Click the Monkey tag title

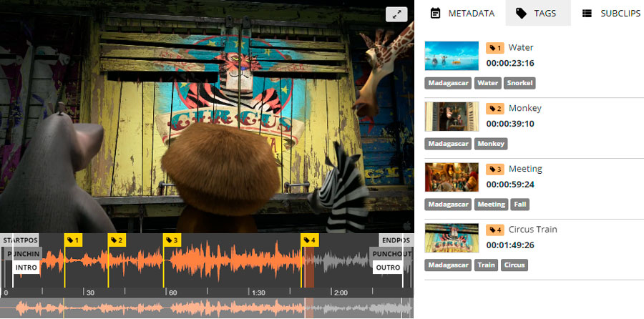tap(525, 109)
